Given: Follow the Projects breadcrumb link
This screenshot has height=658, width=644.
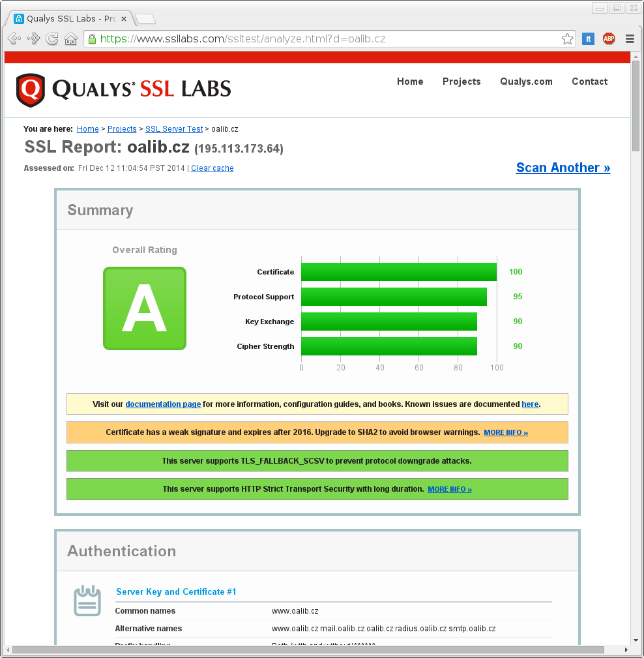Looking at the screenshot, I should (x=122, y=129).
